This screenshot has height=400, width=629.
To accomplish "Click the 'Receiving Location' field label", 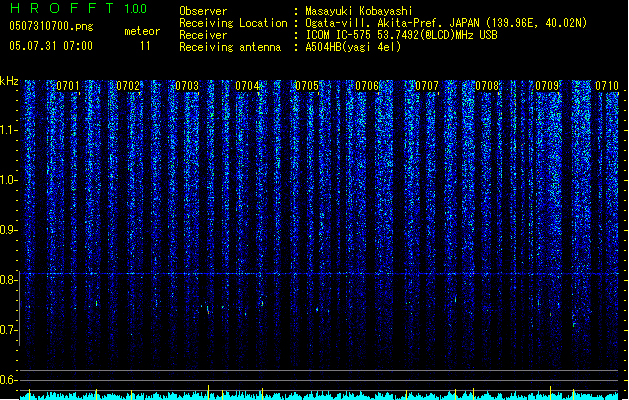I will pos(233,23).
